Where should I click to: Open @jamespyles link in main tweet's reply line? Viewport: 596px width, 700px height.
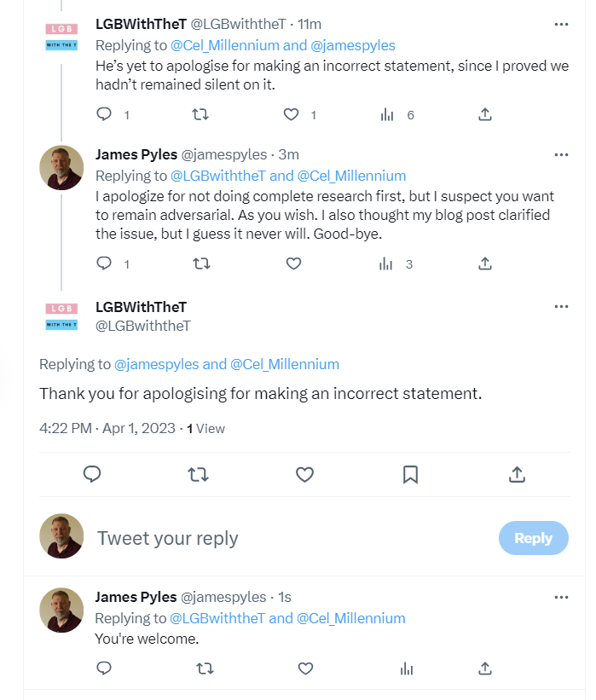click(x=157, y=364)
